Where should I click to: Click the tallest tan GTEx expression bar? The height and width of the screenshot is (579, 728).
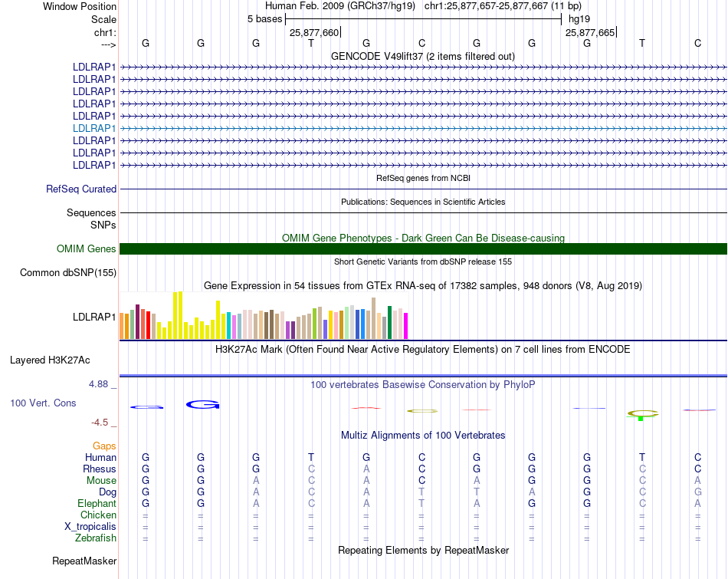click(x=374, y=318)
